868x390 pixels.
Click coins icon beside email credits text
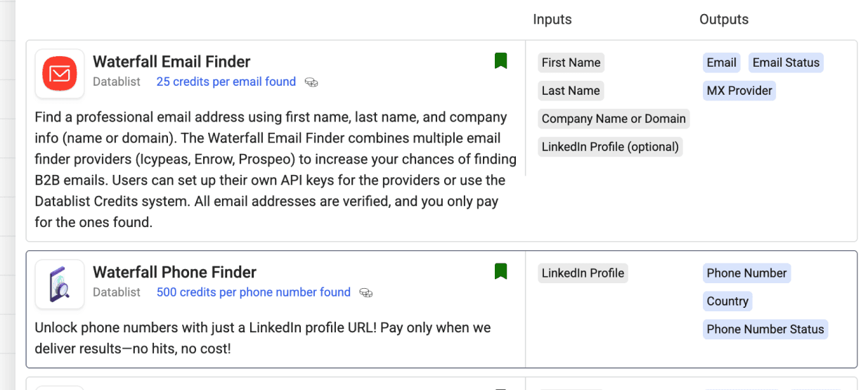pos(311,82)
